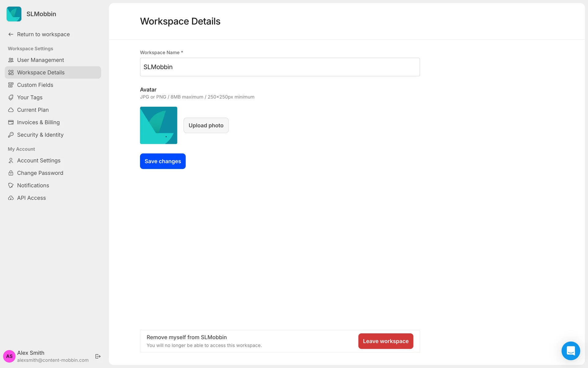Image resolution: width=588 pixels, height=368 pixels.
Task: Click the Upload photo button
Action: pyautogui.click(x=206, y=125)
